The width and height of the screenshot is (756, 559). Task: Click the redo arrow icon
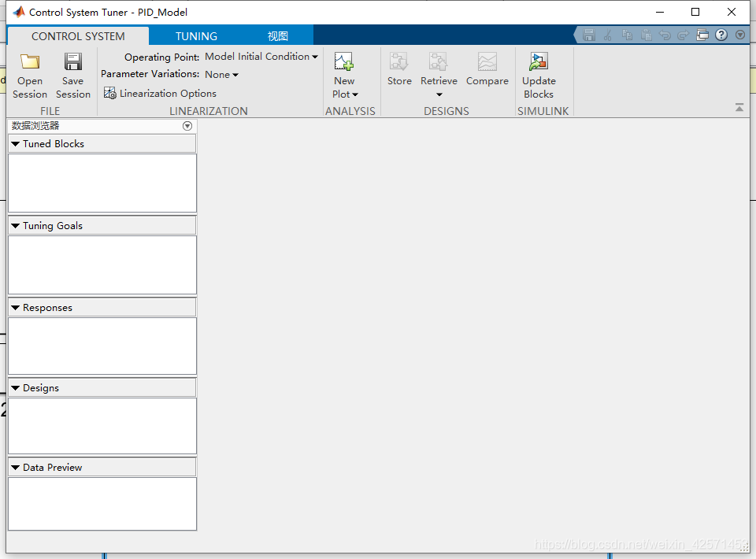684,35
